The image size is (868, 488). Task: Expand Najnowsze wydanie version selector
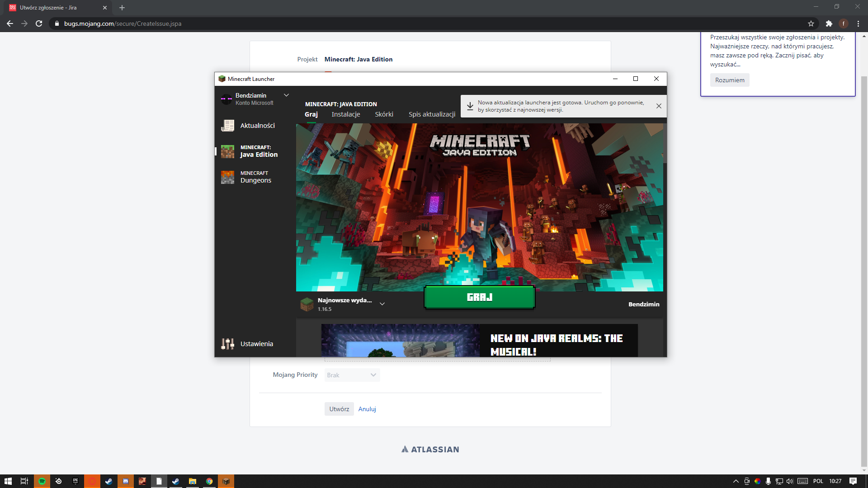(382, 304)
